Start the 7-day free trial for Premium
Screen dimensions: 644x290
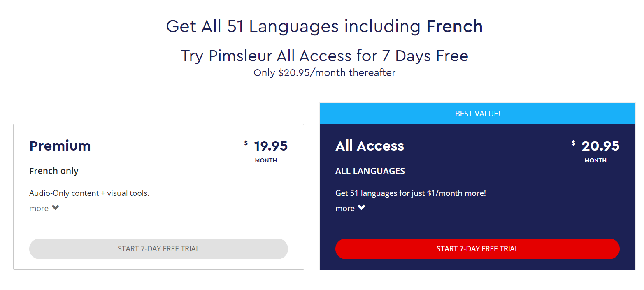click(x=158, y=249)
